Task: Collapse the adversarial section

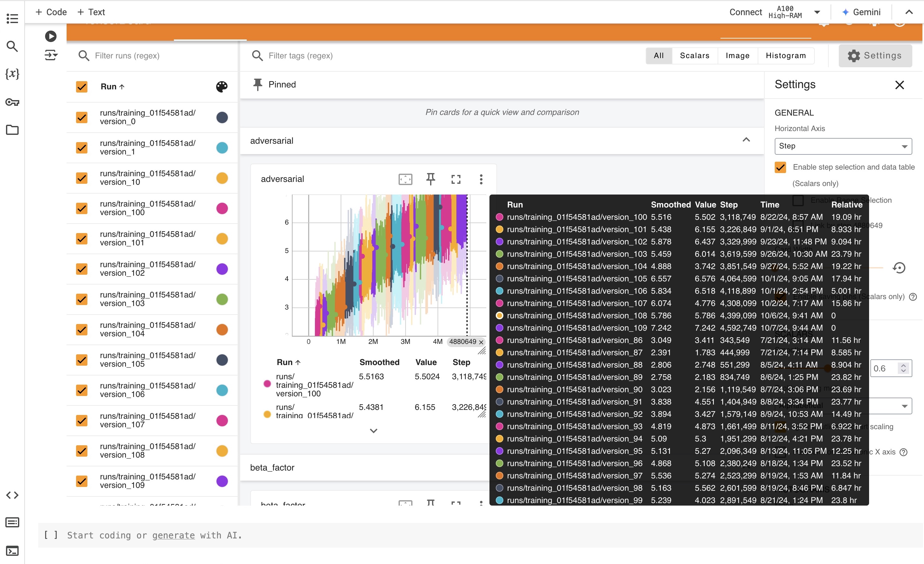Action: pyautogui.click(x=746, y=140)
